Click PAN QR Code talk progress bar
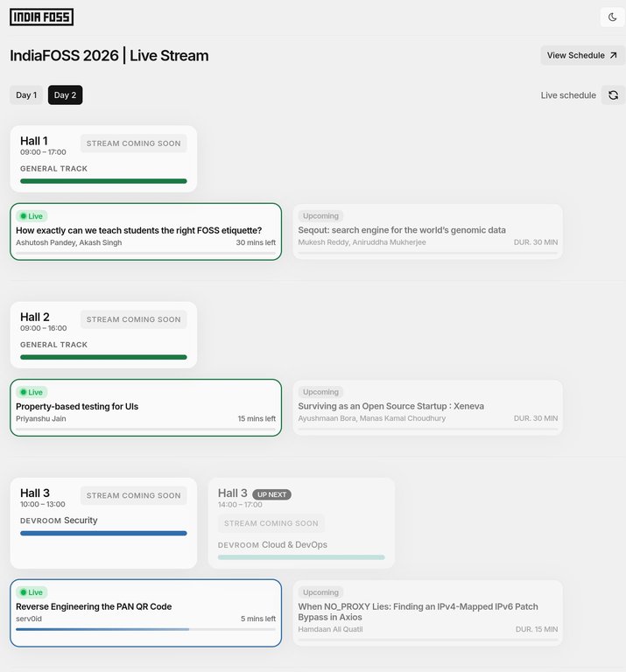Screen dimensions: 626x672 146,630
